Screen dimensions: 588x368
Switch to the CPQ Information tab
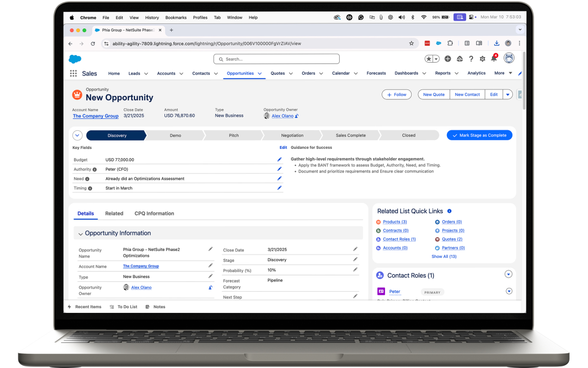(x=154, y=214)
